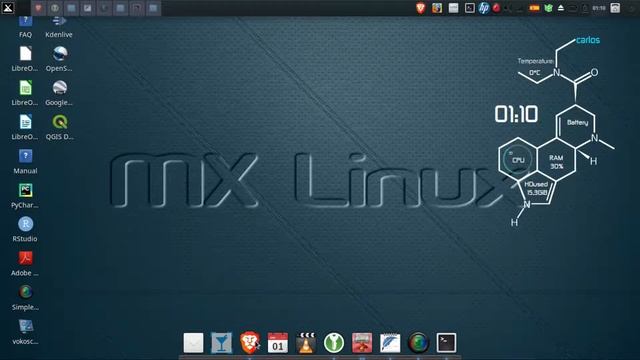
Task: Launch PyCharm from the desktop
Action: [x=25, y=196]
